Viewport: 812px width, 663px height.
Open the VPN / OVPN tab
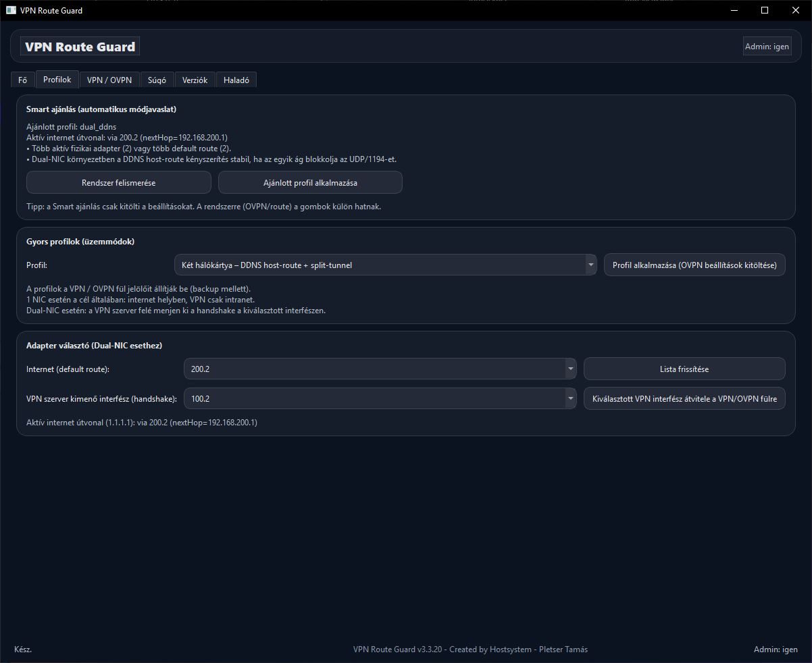coord(109,80)
